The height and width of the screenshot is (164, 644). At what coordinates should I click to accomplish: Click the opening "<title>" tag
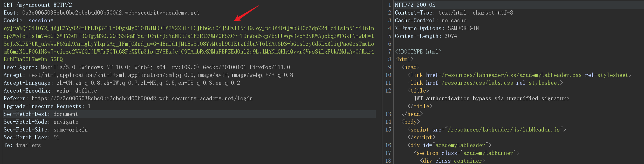[418, 90]
